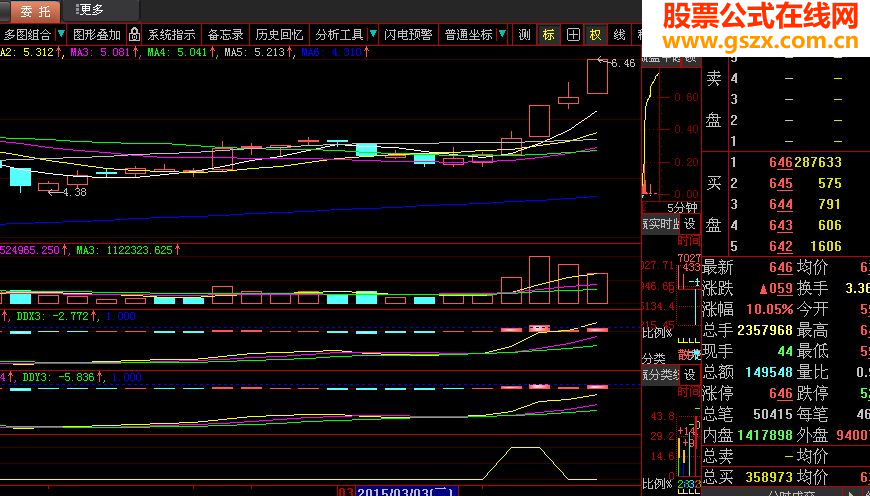Select buy level 2 price 645

point(781,183)
